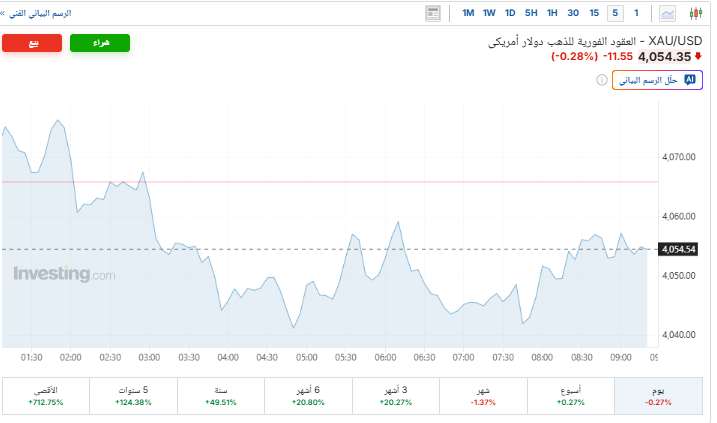Click the info icon beside AI analysis

602,80
